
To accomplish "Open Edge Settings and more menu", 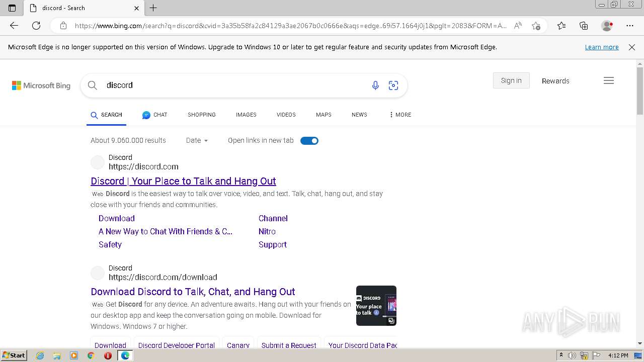I will point(630,26).
